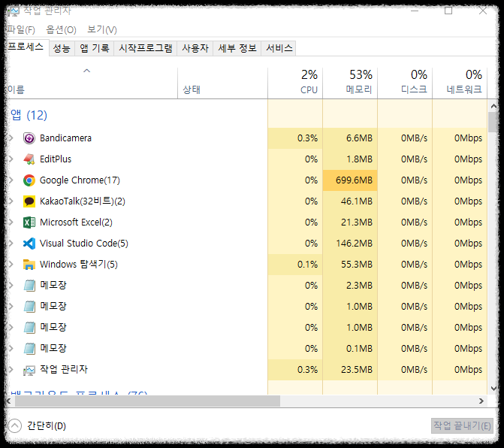Click the 21.3MB memory cell

click(350, 222)
